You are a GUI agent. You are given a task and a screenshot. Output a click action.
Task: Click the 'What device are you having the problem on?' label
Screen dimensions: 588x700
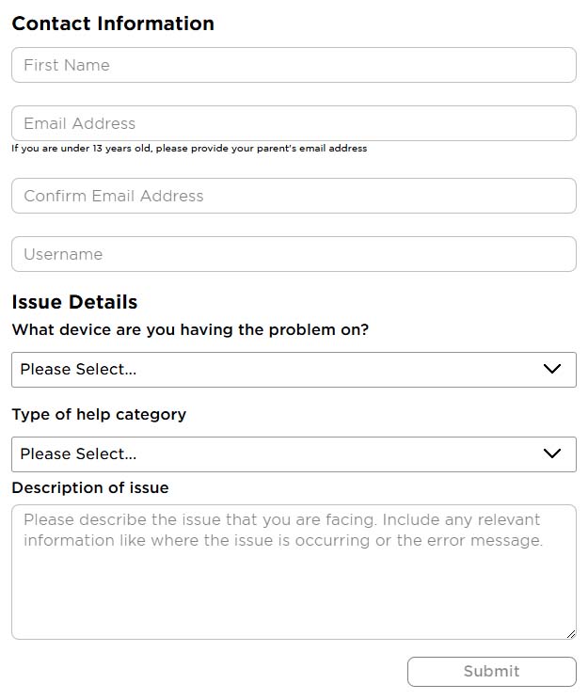pyautogui.click(x=190, y=330)
